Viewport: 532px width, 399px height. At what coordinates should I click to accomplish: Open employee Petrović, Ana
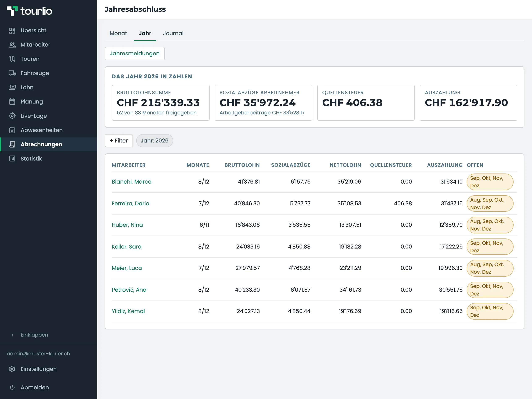pyautogui.click(x=129, y=290)
